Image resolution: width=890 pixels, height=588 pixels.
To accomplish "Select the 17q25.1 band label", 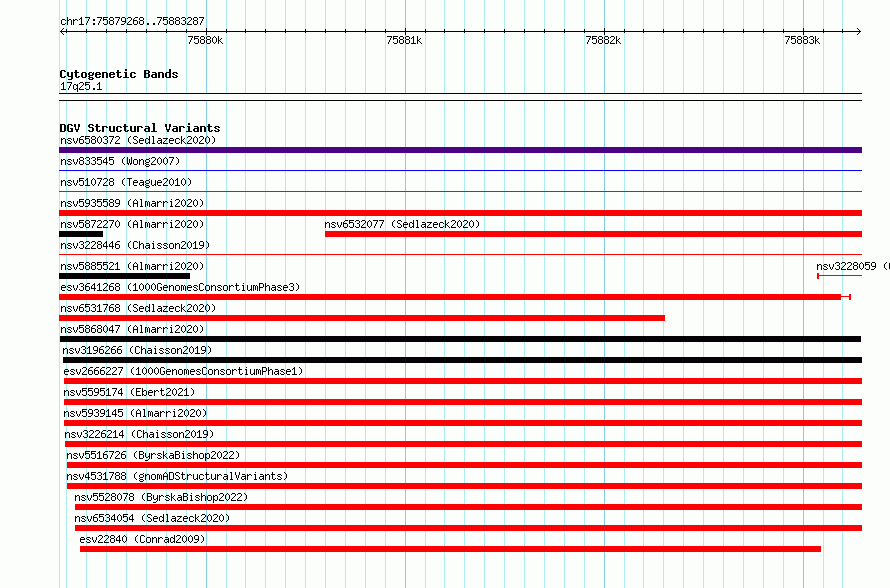I will coord(81,86).
